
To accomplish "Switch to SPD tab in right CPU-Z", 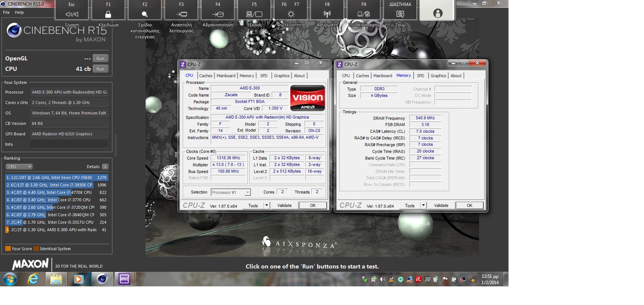I will [x=420, y=76].
